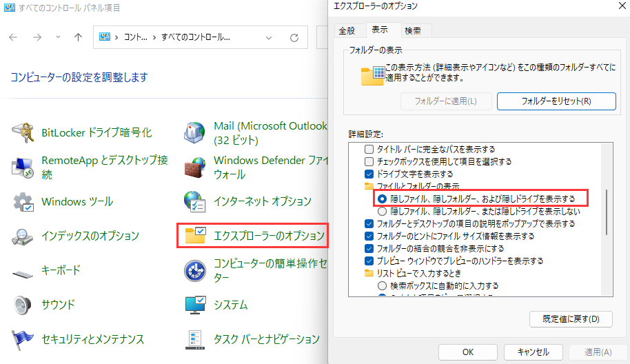Image resolution: width=630 pixels, height=364 pixels.
Task: Select 隠しファイルを表示しない radio button
Action: (x=382, y=211)
